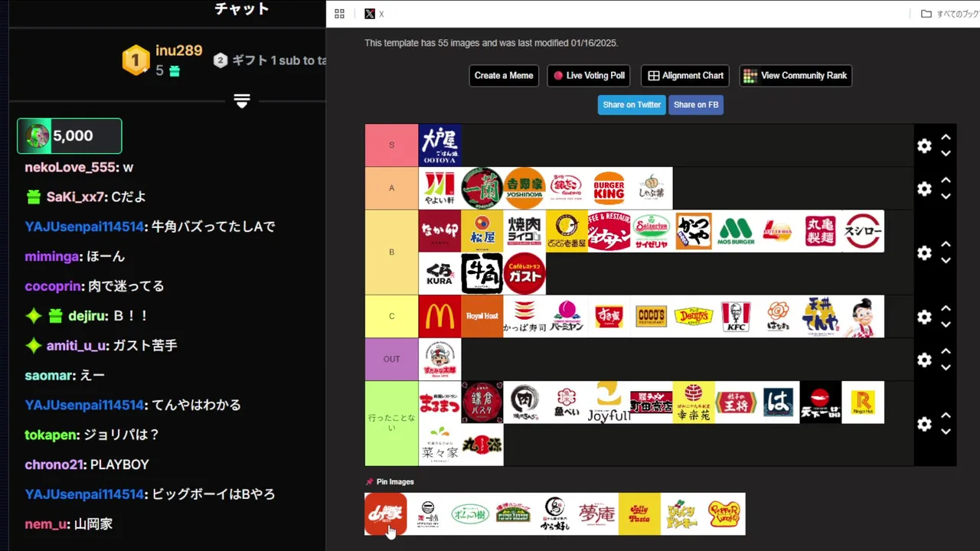The width and height of the screenshot is (980, 551).
Task: Pick Royal Host logo in C tier
Action: tap(482, 317)
